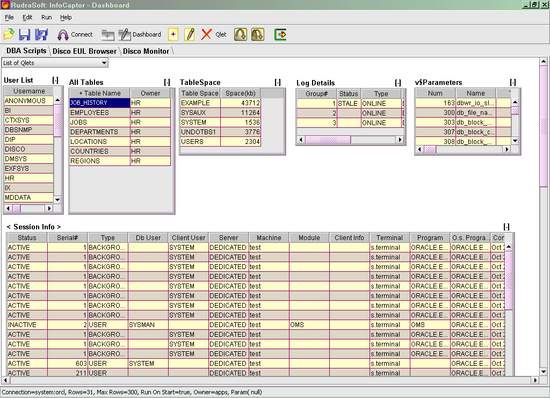Click the Log Details horizontal scrollbar thumb
Screen dimensions: 550x398
[328, 140]
